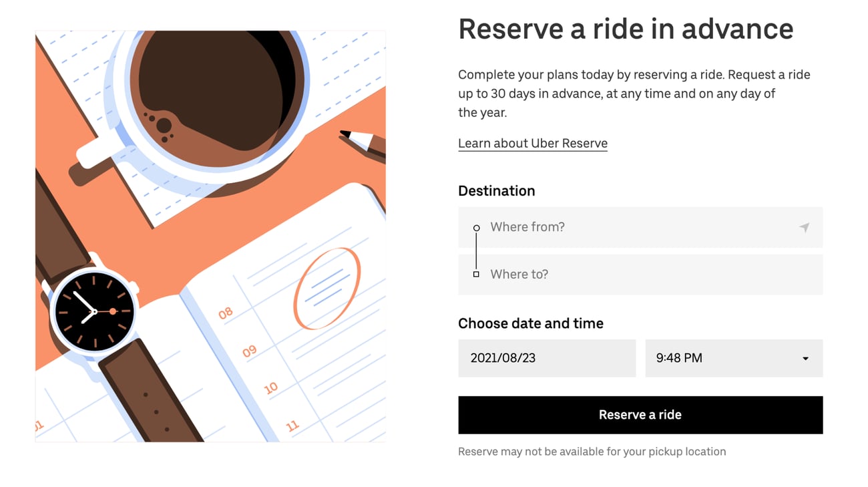Click the Choose date and time label

(530, 323)
